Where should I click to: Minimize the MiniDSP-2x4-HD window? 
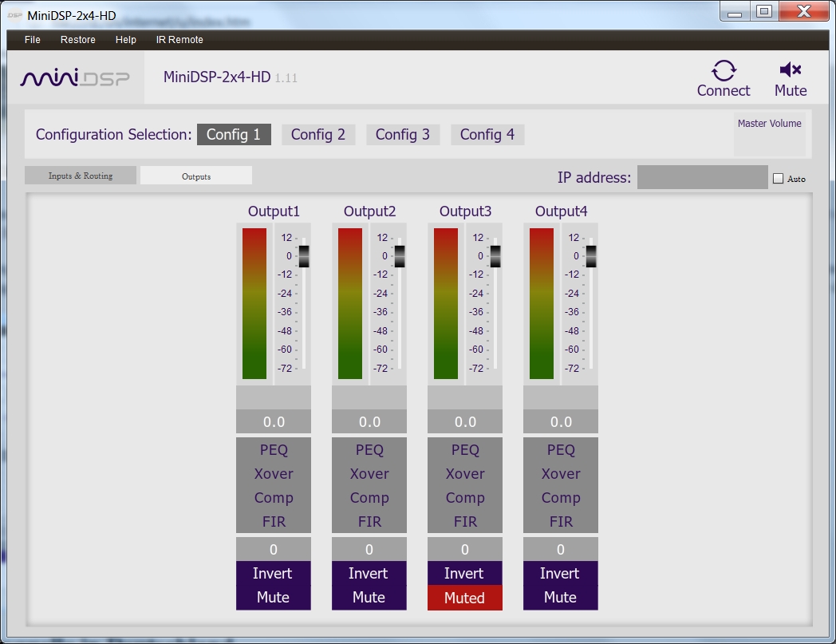click(x=735, y=12)
